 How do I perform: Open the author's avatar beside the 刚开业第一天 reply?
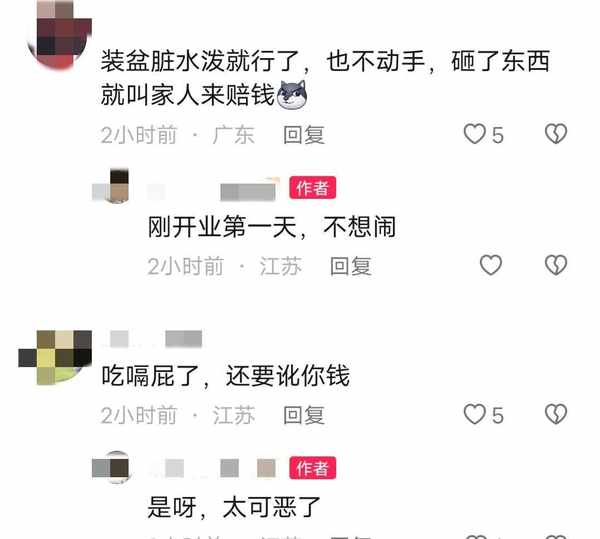[112, 186]
